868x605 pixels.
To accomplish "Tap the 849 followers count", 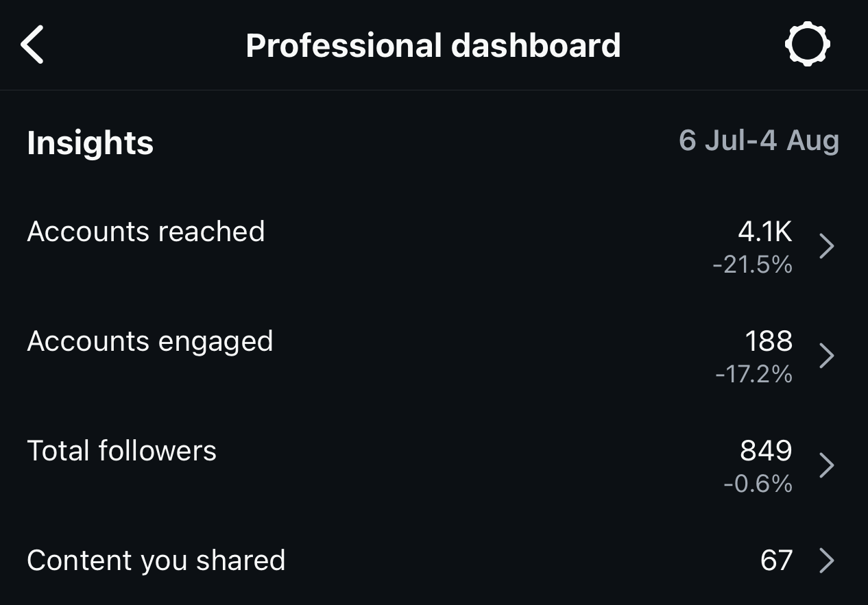I will coord(766,451).
